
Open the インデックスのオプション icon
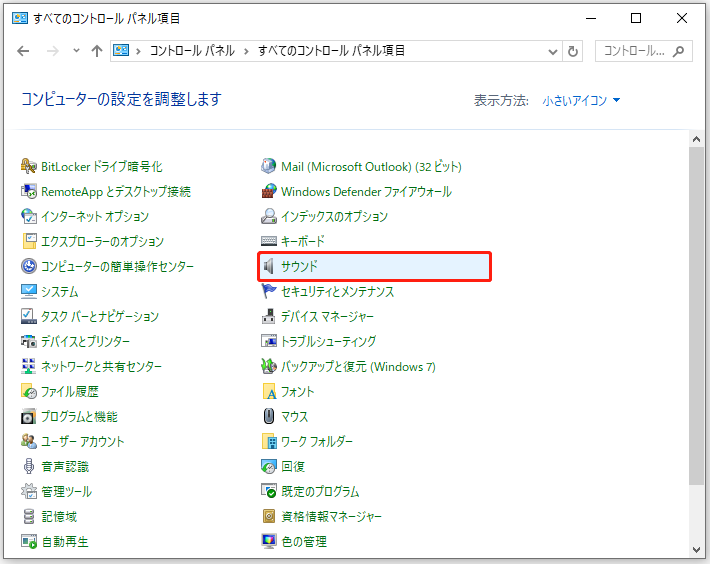point(269,216)
